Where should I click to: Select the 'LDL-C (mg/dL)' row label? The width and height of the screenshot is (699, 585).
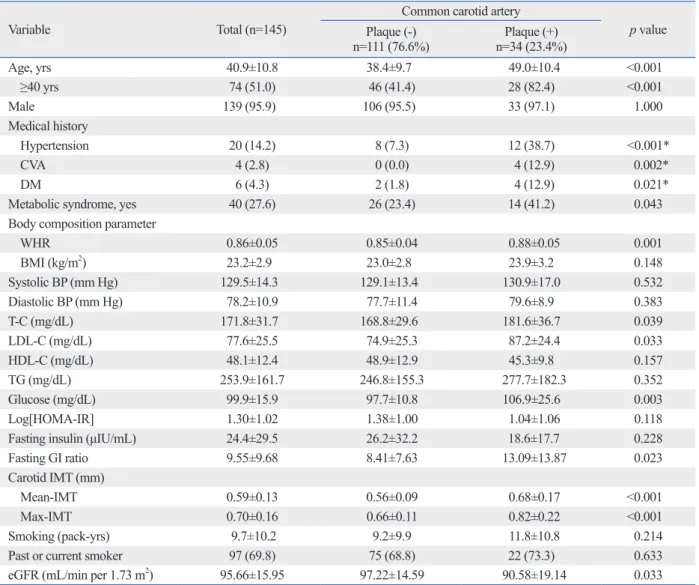[50, 341]
